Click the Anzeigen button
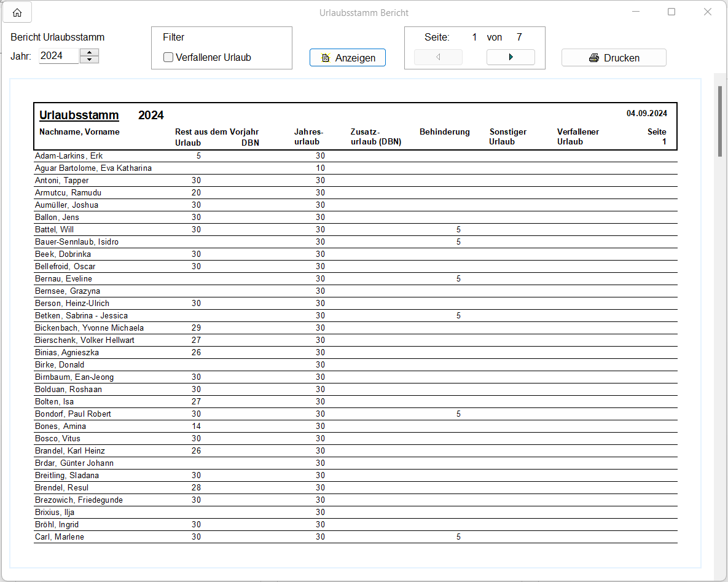The width and height of the screenshot is (728, 582). pyautogui.click(x=348, y=58)
